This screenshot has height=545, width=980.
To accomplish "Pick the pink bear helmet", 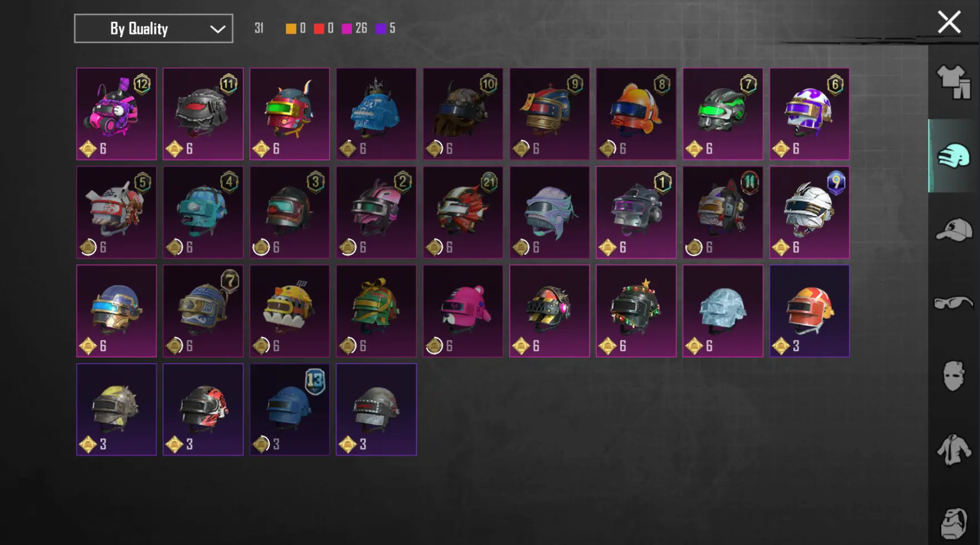I will pos(463,311).
